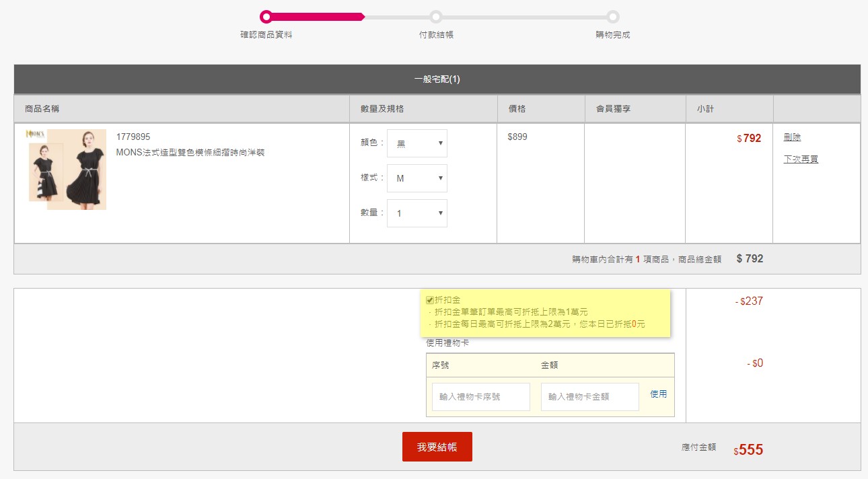Open the 數量 quantity dropdown showing 1
Screen dimensions: 868x479
(x=417, y=213)
